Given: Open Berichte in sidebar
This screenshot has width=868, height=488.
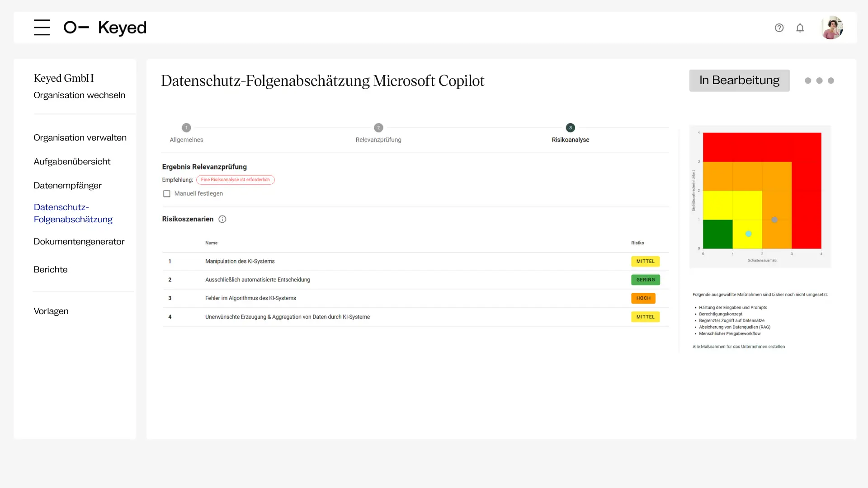Looking at the screenshot, I should tap(51, 270).
